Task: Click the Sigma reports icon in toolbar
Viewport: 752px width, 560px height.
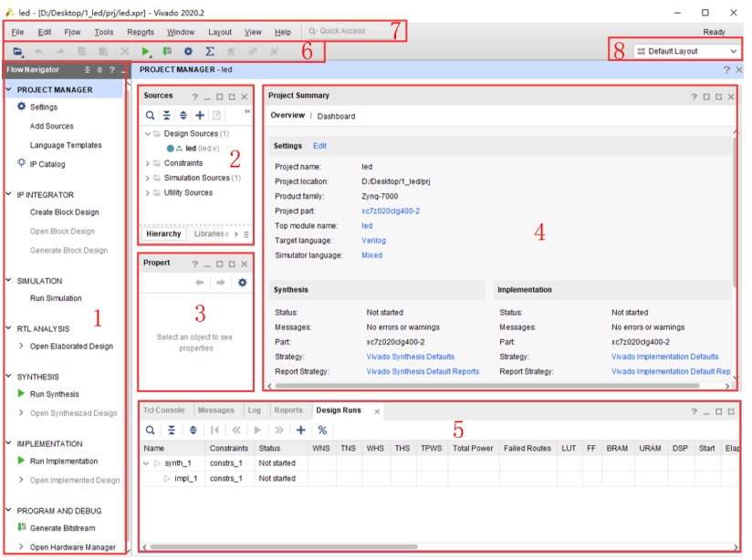Action: pos(209,52)
